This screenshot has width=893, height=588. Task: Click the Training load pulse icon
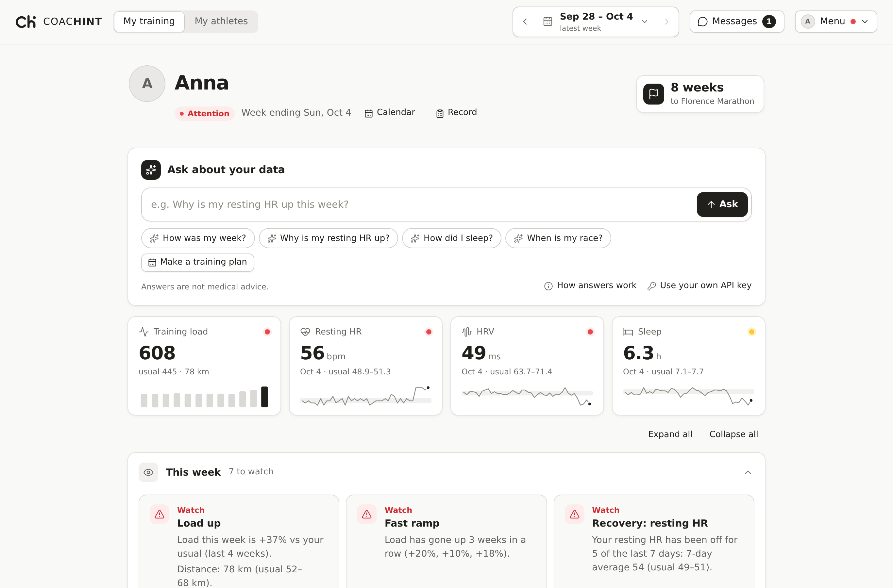tap(144, 332)
